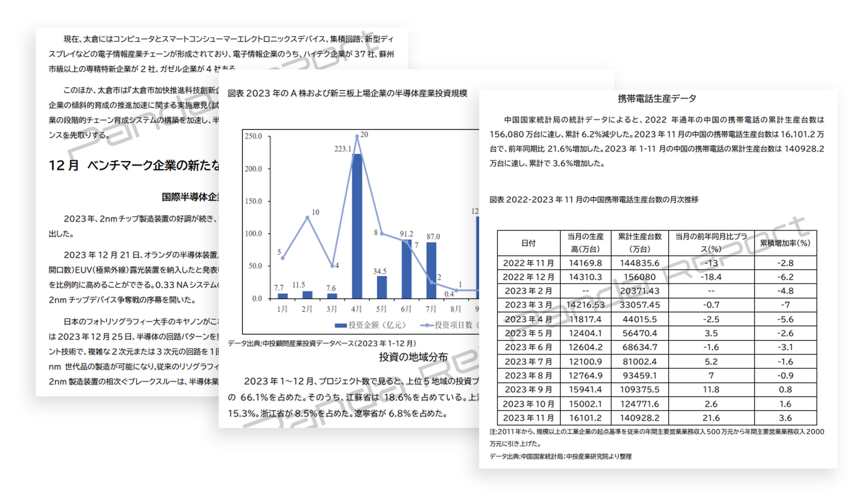
Task: Click the 投资金额（亿元）legend entry
Action: [x=370, y=325]
